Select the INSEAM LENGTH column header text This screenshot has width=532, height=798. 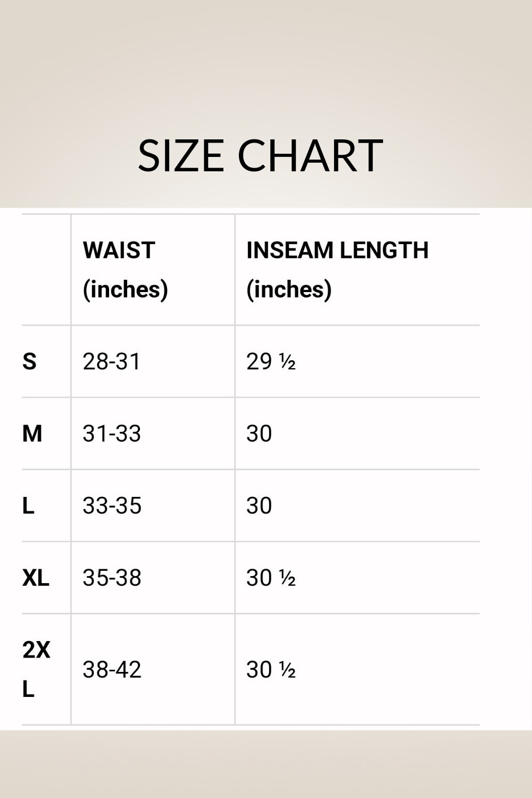[337, 250]
